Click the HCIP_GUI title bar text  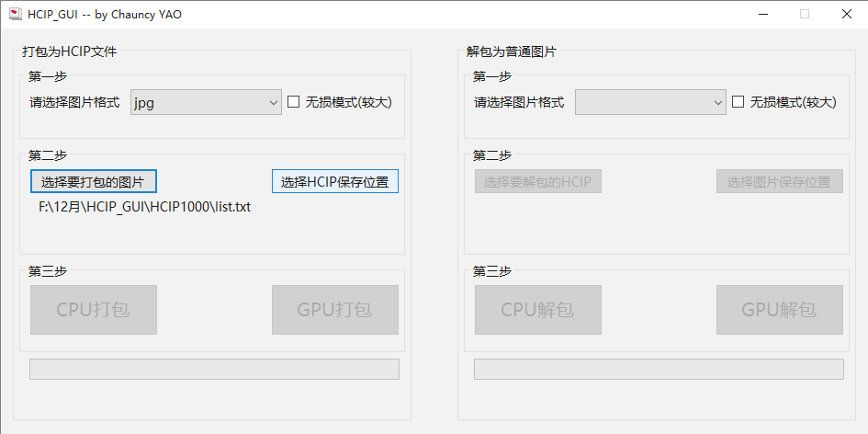click(105, 14)
